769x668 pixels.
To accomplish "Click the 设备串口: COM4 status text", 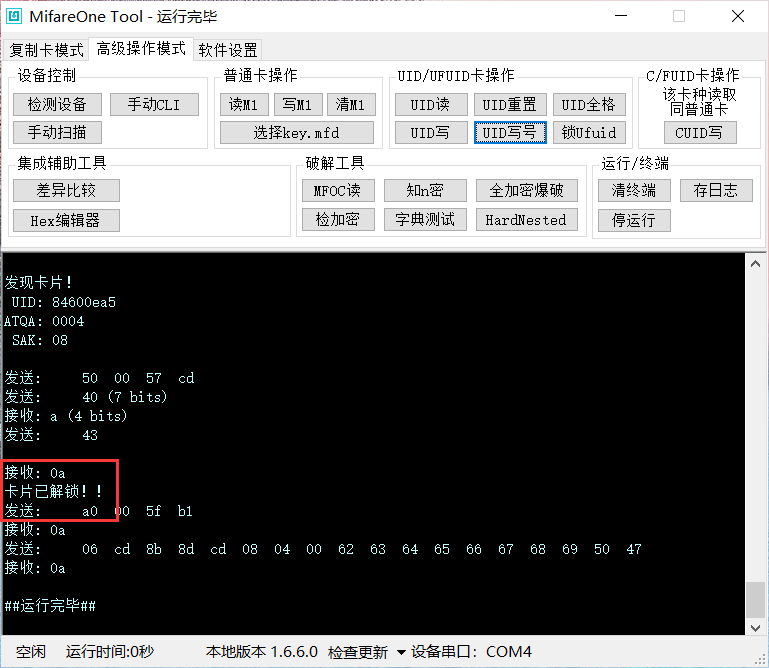I will click(x=471, y=652).
